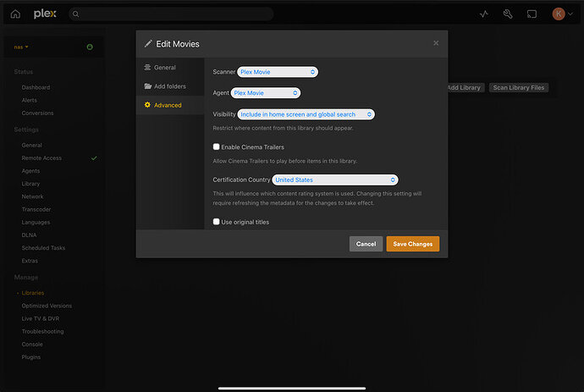
Task: Click the green server status icon
Action: tap(90, 47)
